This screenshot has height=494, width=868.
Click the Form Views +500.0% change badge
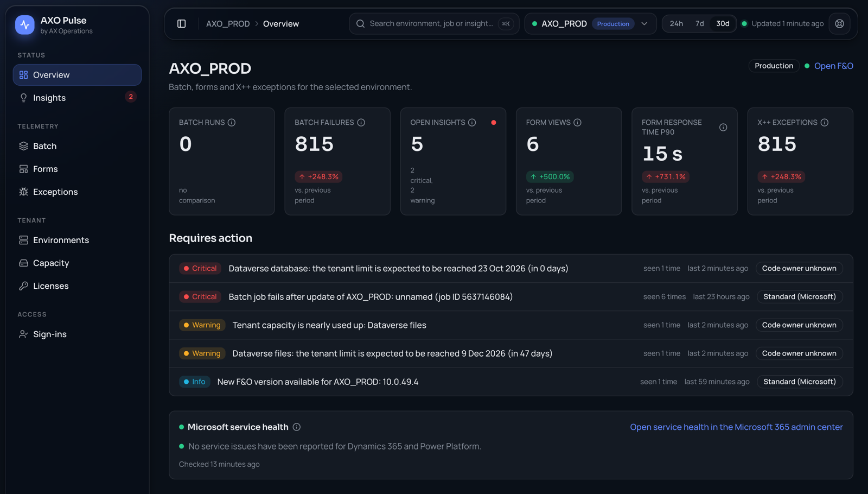[x=550, y=177]
